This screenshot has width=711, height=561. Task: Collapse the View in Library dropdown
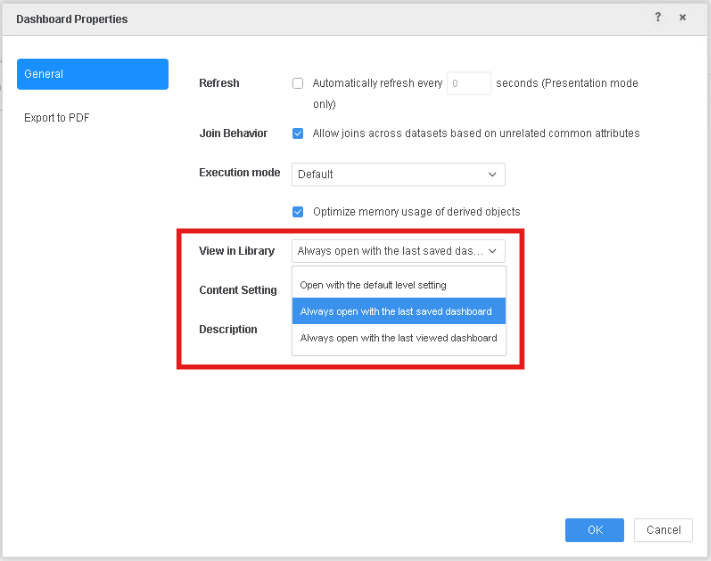click(x=398, y=251)
